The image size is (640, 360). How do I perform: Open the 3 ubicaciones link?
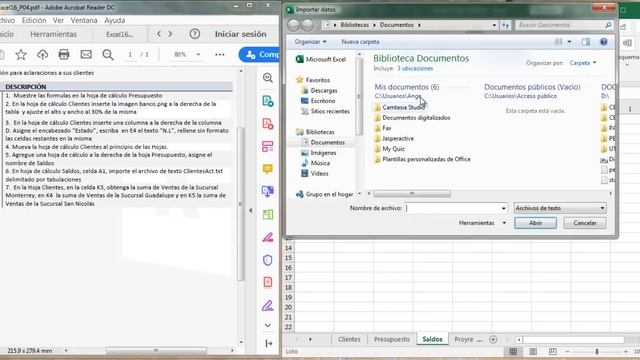click(x=415, y=69)
